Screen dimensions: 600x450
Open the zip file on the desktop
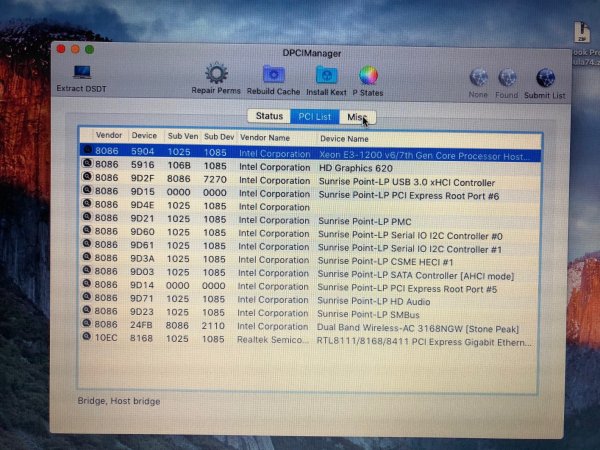click(582, 33)
